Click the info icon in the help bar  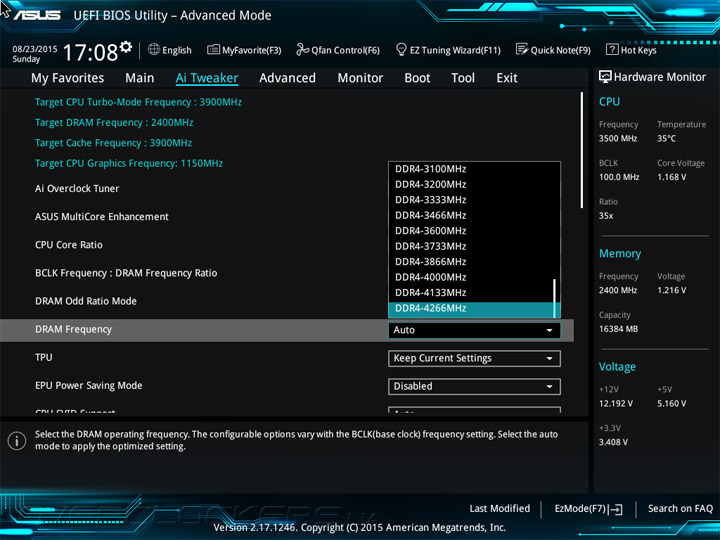point(16,441)
